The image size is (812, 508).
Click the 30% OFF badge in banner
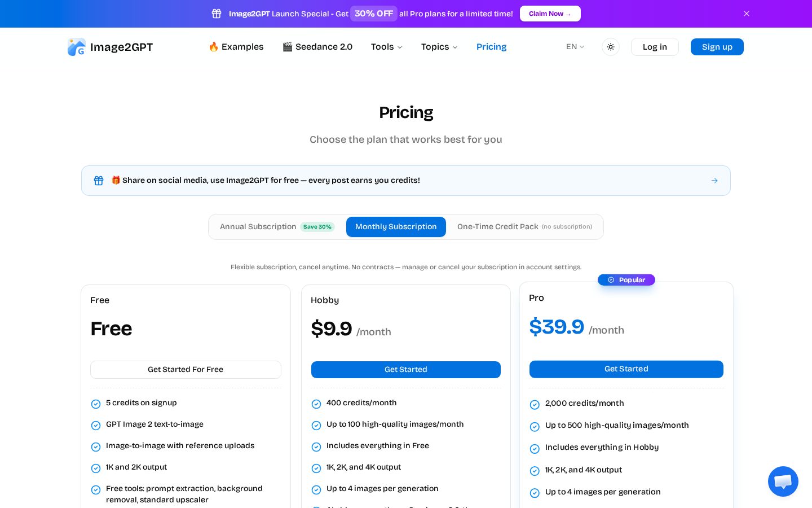click(374, 14)
